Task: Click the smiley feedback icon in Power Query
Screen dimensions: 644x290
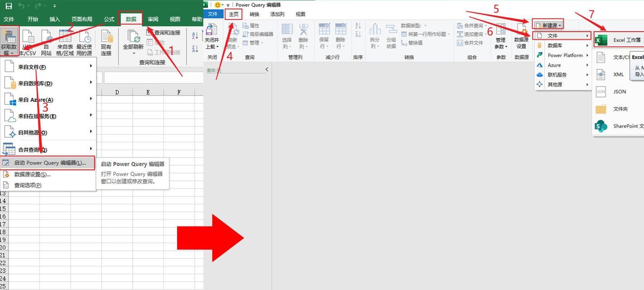Action: pyautogui.click(x=218, y=5)
